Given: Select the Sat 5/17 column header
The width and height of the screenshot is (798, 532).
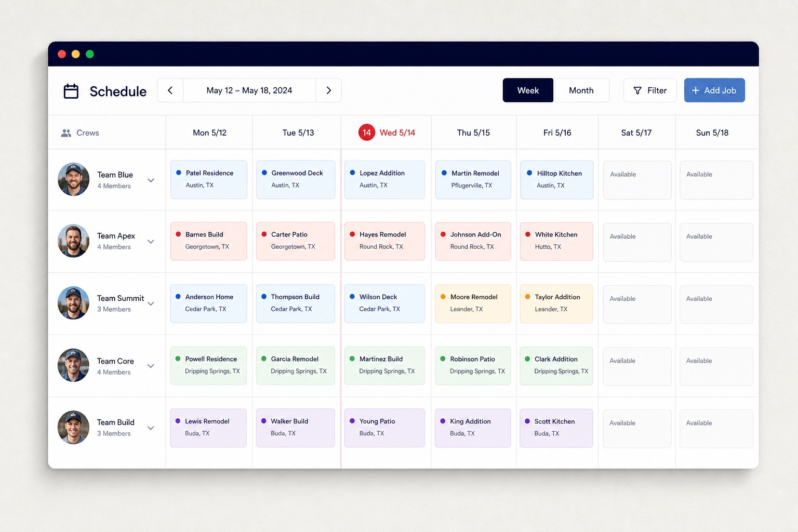Looking at the screenshot, I should tap(636, 133).
